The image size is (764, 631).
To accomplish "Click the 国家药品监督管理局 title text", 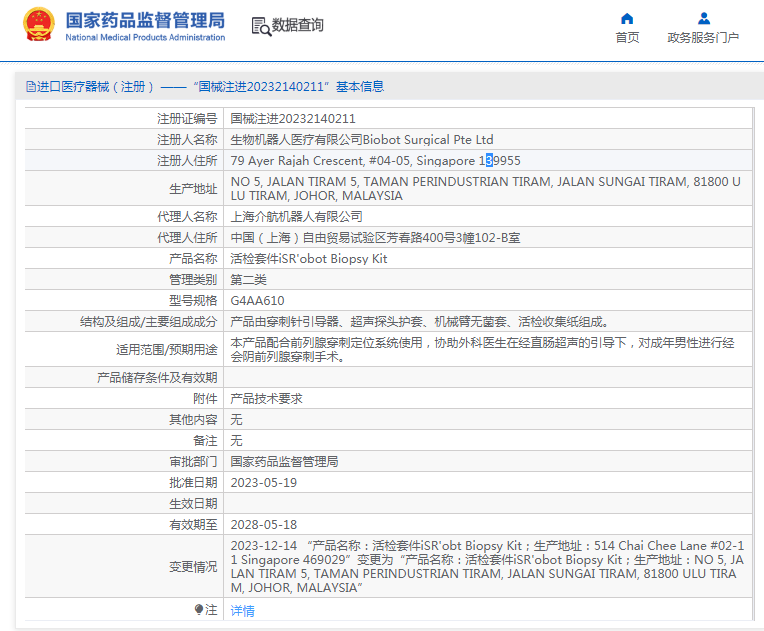I will point(145,20).
